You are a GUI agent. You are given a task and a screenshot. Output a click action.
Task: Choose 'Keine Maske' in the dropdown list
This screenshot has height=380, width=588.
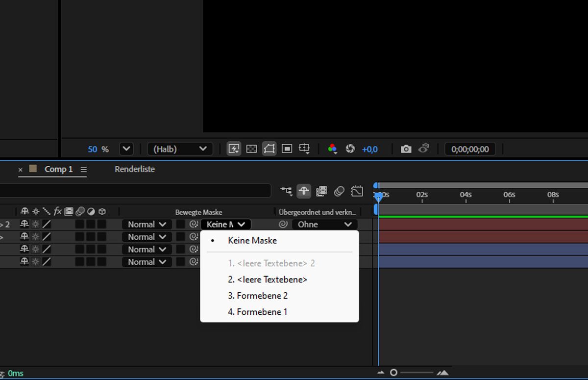click(252, 241)
